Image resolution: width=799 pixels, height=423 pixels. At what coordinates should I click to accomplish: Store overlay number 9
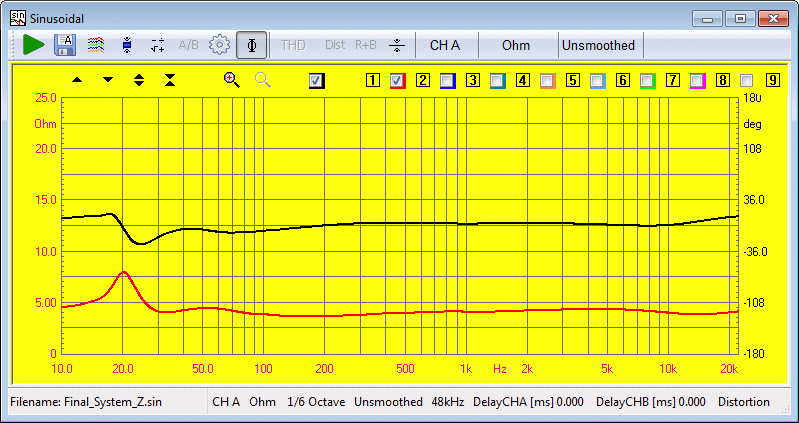coord(773,81)
